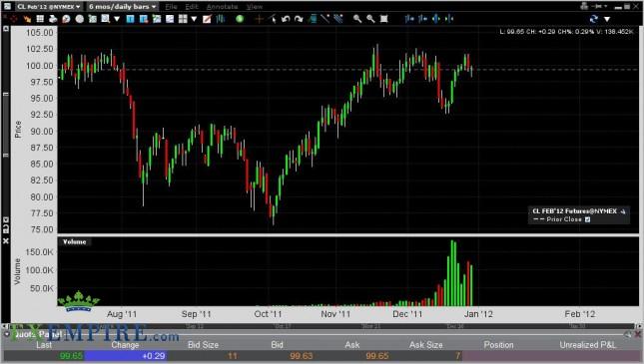Close the Volume panel with X
The width and height of the screenshot is (644, 364).
pos(6,241)
